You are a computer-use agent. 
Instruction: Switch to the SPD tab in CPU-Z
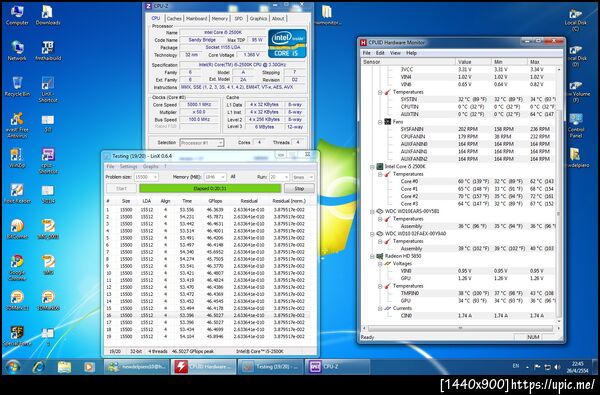(239, 18)
